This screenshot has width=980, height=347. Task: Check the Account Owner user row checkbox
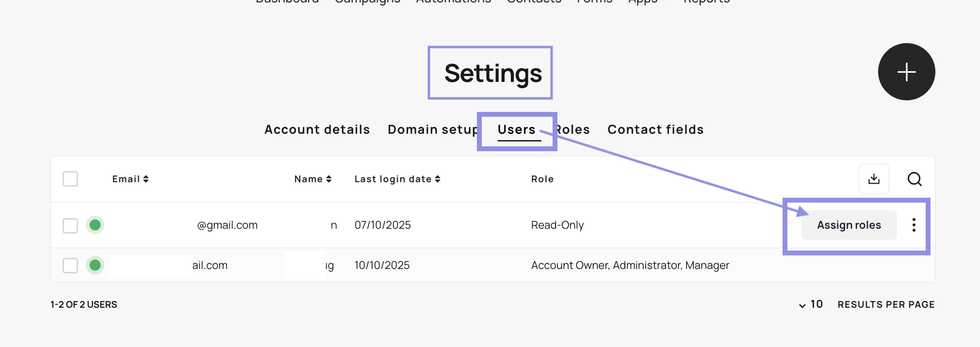(70, 266)
